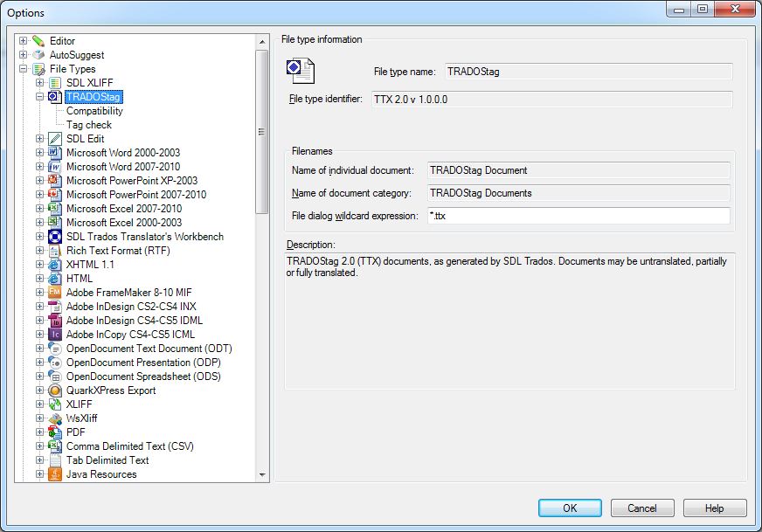Click the PDF file type icon
The height and width of the screenshot is (532, 762).
pos(55,432)
